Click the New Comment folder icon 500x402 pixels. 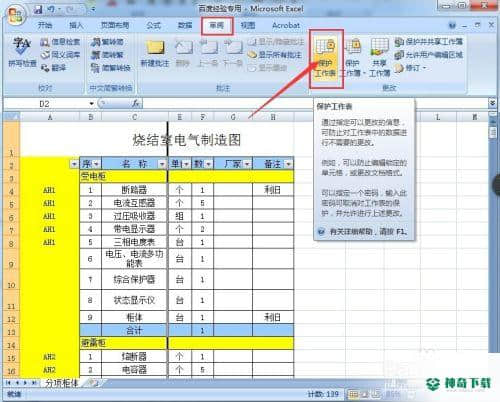pos(155,47)
